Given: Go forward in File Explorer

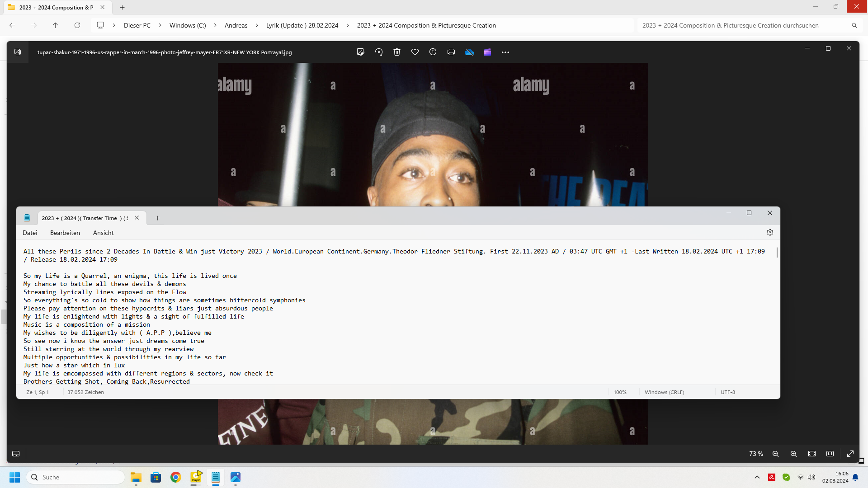Looking at the screenshot, I should (34, 25).
